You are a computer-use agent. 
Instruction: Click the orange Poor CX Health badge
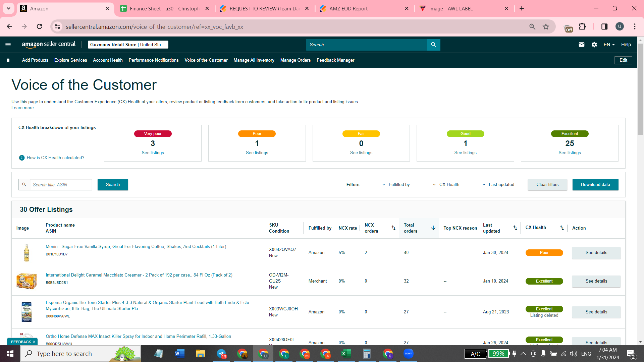[x=544, y=253]
